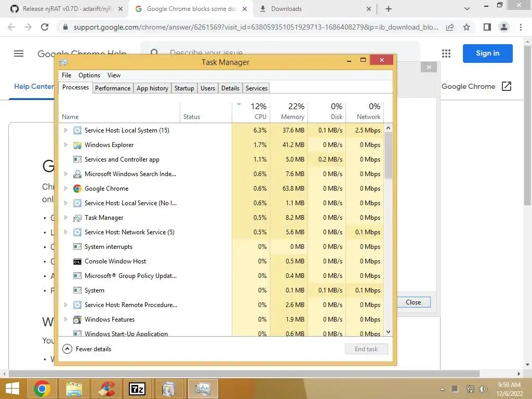
Task: Open Chrome from the taskbar
Action: click(x=42, y=389)
